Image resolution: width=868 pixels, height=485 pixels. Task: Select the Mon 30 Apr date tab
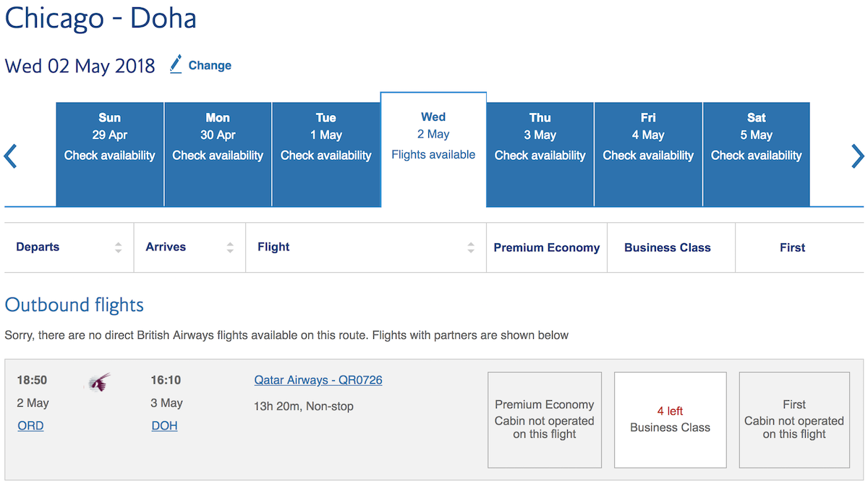coord(218,155)
